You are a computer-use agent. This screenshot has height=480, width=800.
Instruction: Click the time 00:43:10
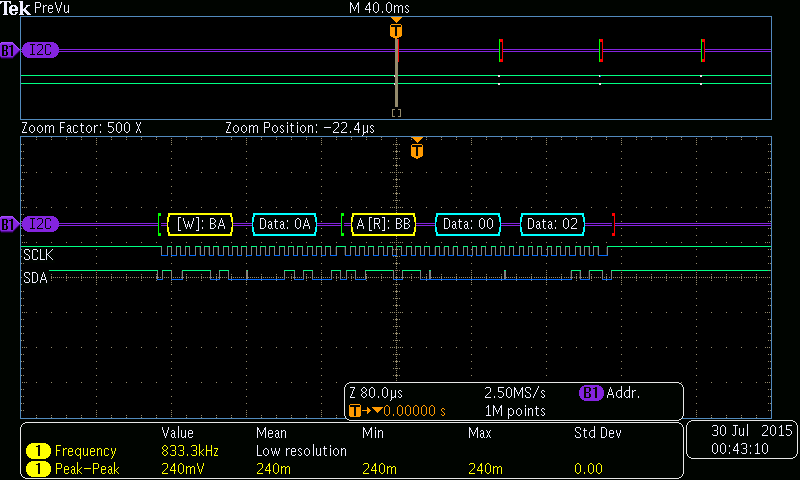coord(740,449)
